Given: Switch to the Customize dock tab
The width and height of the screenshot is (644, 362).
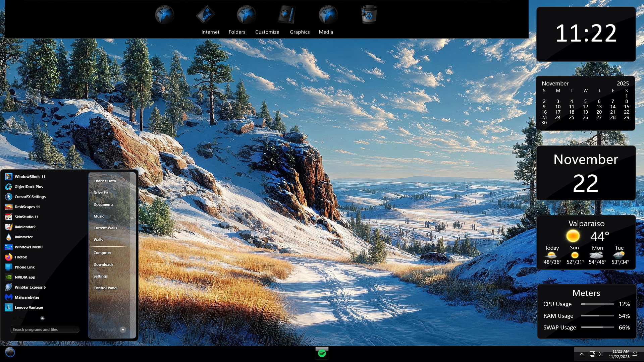Looking at the screenshot, I should click(x=267, y=32).
